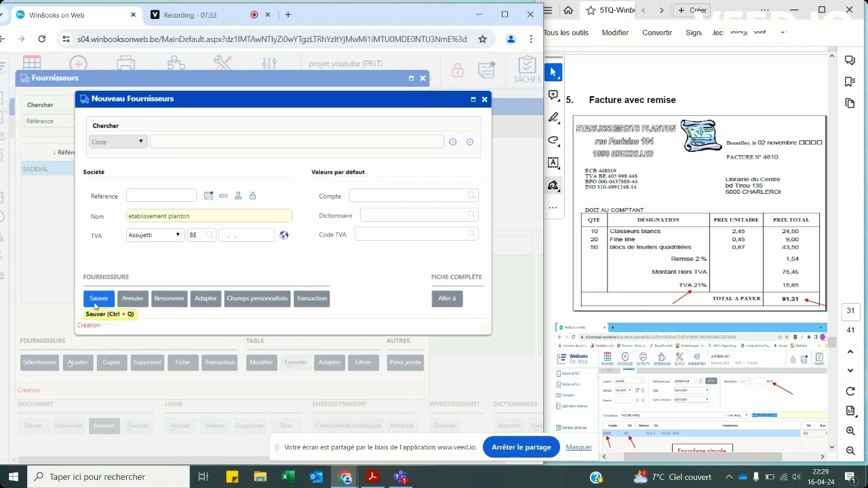Click the Créer button in Acrobat

(692, 10)
